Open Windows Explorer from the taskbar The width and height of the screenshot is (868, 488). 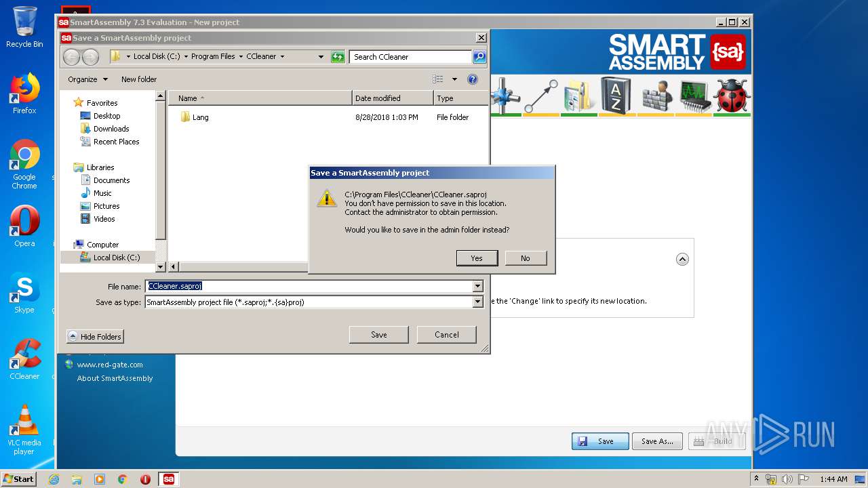click(x=77, y=479)
